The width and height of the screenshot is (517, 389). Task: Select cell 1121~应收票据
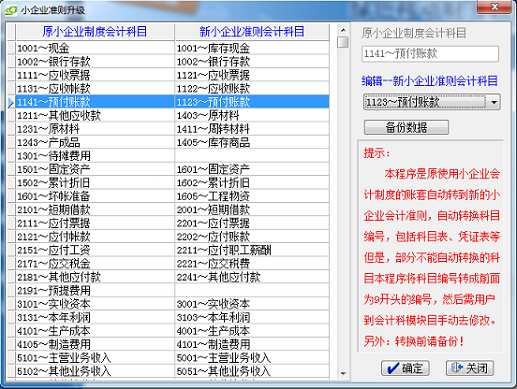[252, 75]
